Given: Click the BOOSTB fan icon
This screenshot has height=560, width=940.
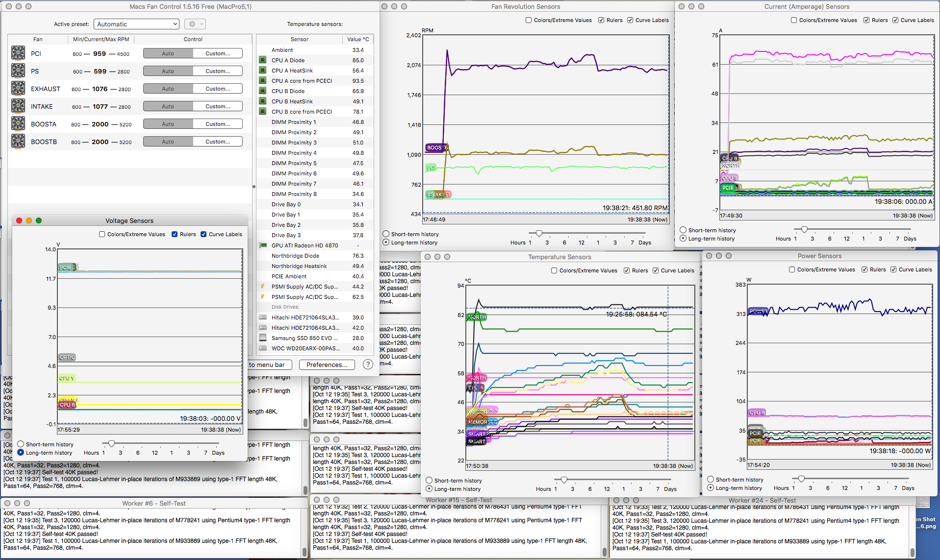Looking at the screenshot, I should coord(18,141).
